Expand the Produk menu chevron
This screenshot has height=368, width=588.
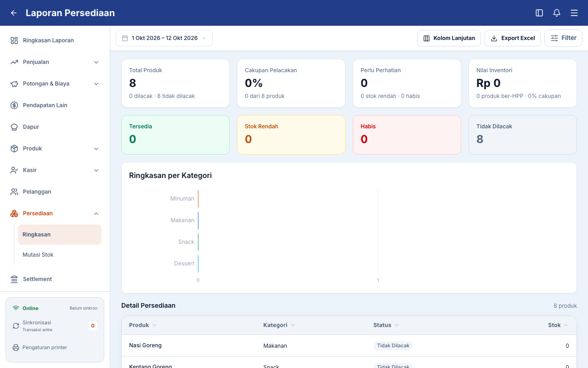pos(96,149)
